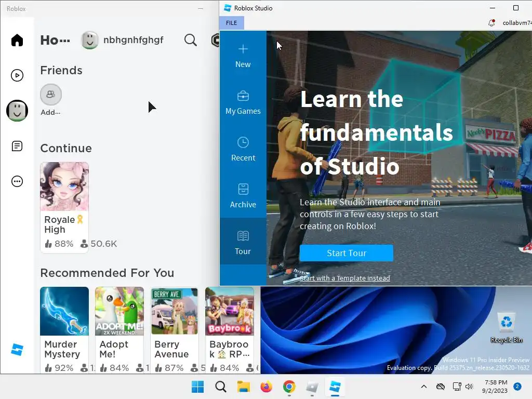Click the Add friends icon
The width and height of the screenshot is (532, 399).
coord(51,95)
